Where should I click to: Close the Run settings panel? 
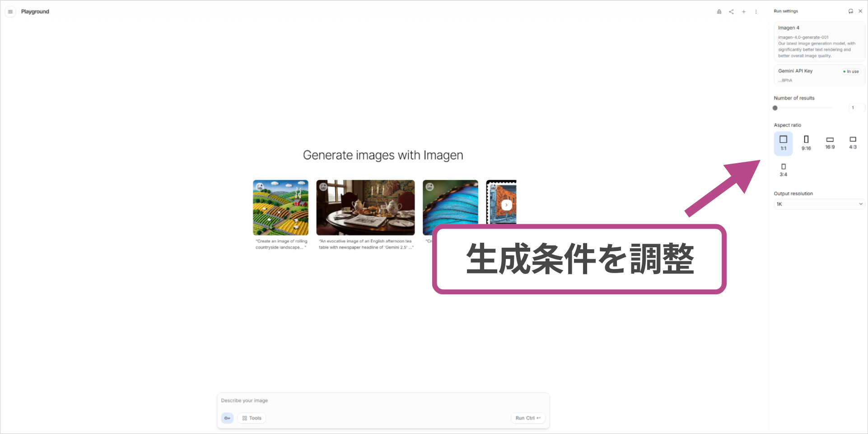(x=860, y=11)
